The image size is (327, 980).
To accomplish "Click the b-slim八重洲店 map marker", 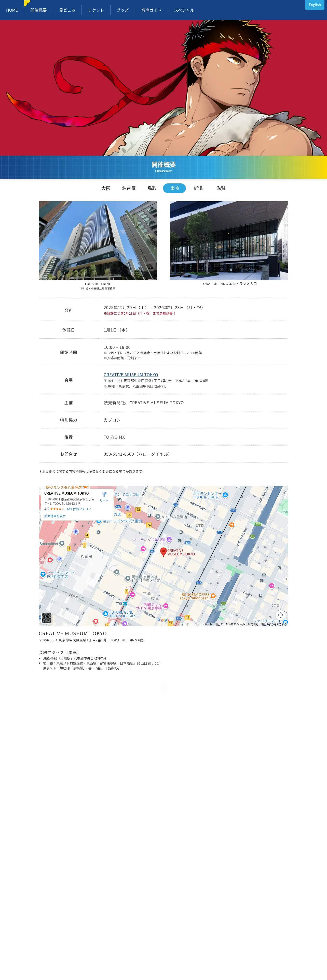I will [x=158, y=517].
